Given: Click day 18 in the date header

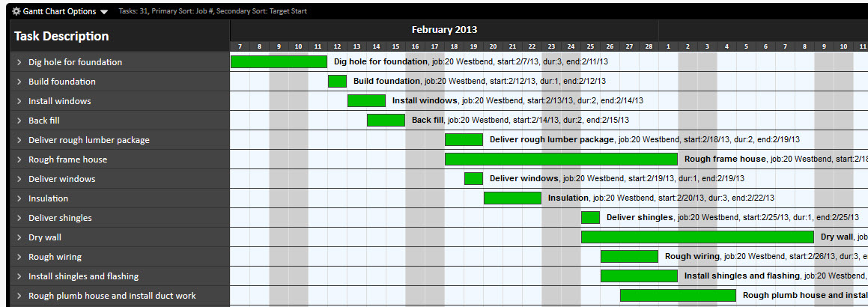Looking at the screenshot, I should 454,46.
